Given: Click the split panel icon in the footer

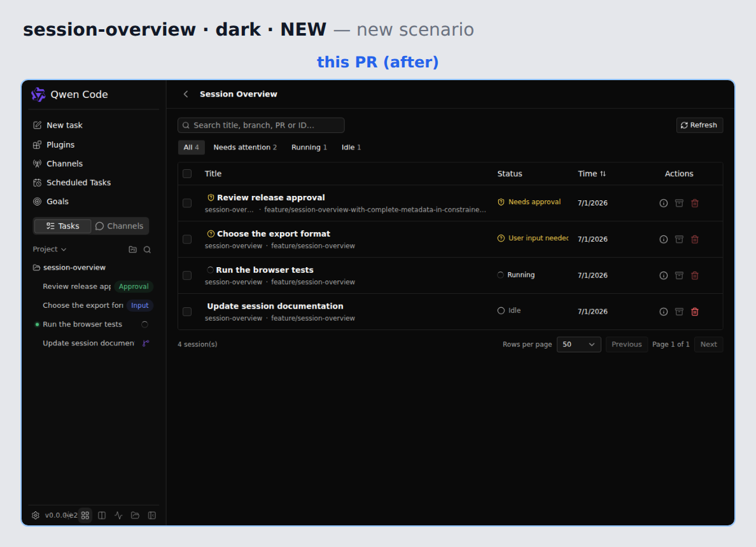Looking at the screenshot, I should click(x=102, y=516).
